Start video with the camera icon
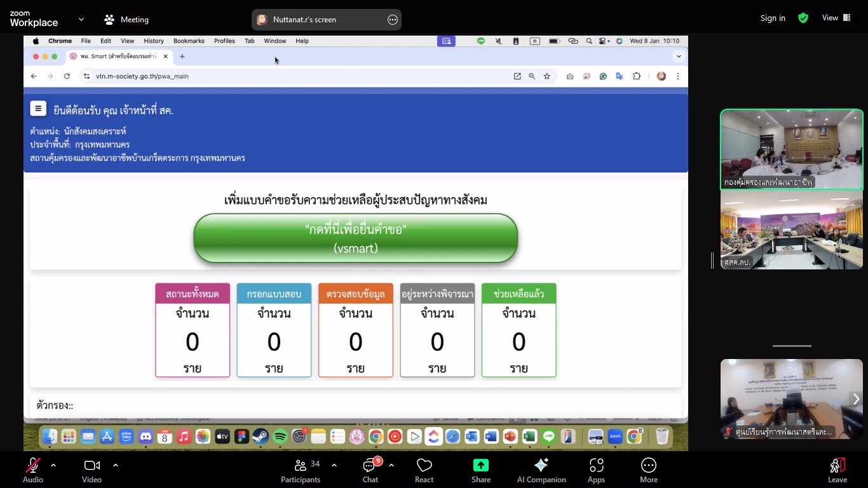Image resolution: width=868 pixels, height=488 pixels. click(92, 471)
